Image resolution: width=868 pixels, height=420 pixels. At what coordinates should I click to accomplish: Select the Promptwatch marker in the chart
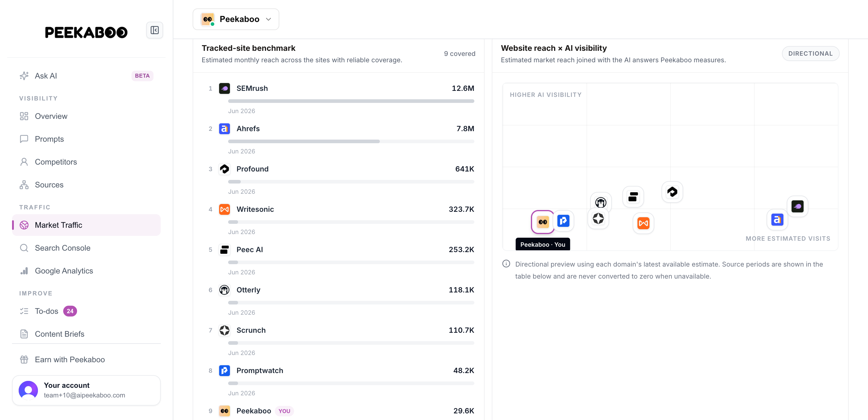click(x=563, y=221)
